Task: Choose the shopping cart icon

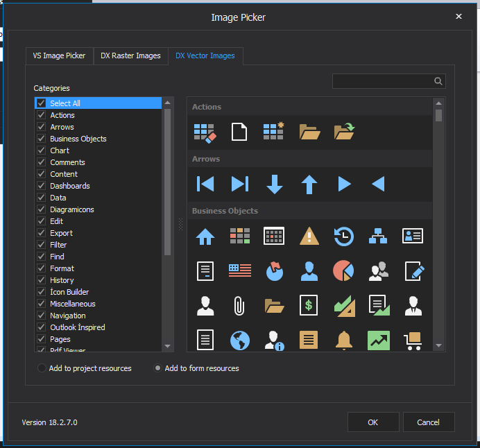Action: pos(413,341)
